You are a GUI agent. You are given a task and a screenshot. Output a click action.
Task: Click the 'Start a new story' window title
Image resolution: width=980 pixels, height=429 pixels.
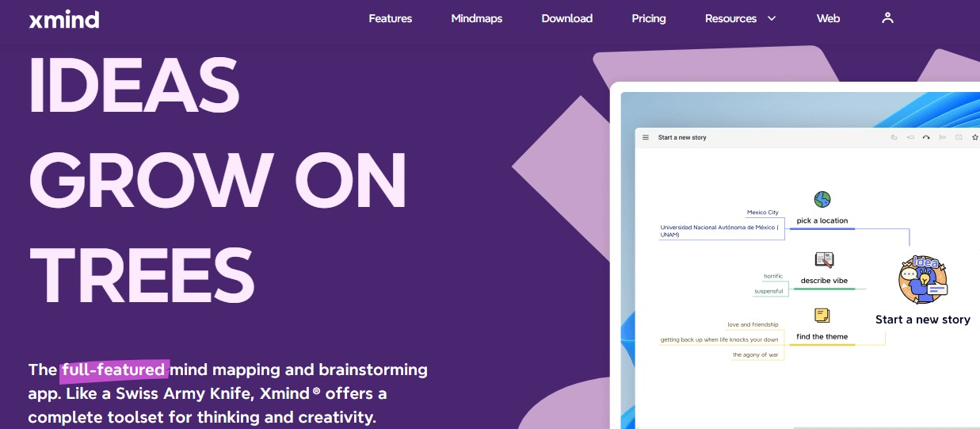(682, 137)
